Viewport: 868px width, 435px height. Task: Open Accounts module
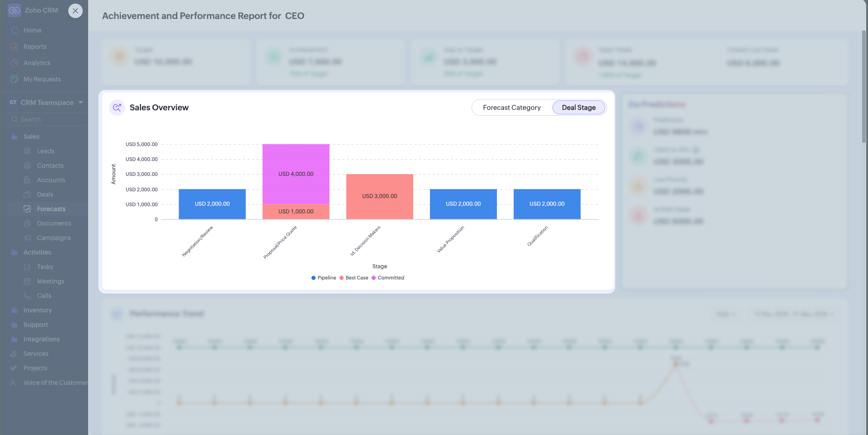tap(51, 180)
